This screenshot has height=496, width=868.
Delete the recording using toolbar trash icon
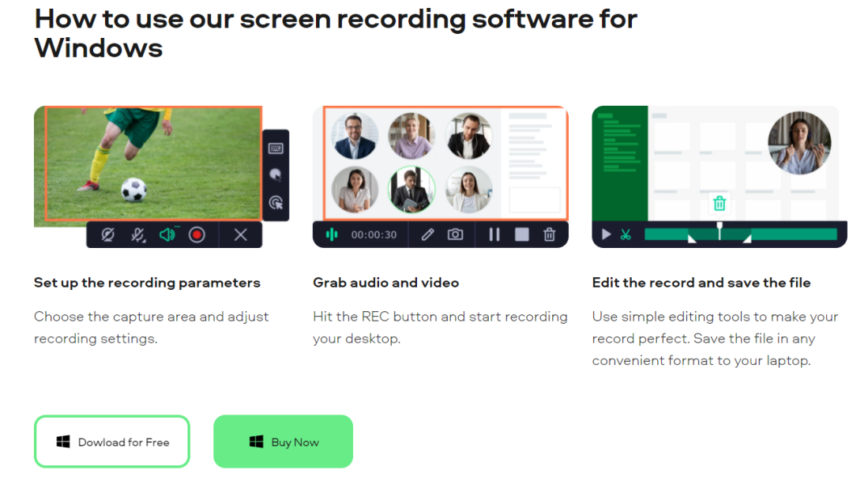click(x=549, y=235)
